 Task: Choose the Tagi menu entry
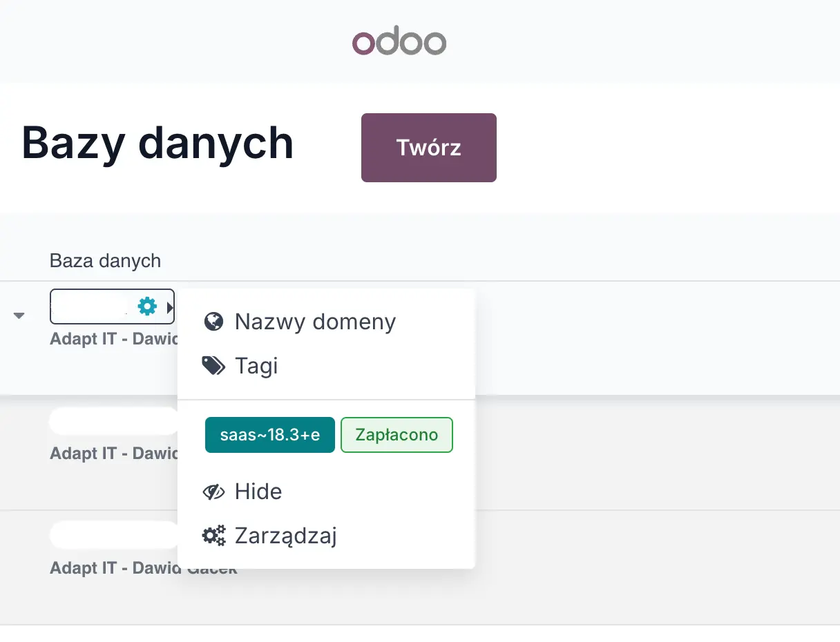tap(256, 365)
